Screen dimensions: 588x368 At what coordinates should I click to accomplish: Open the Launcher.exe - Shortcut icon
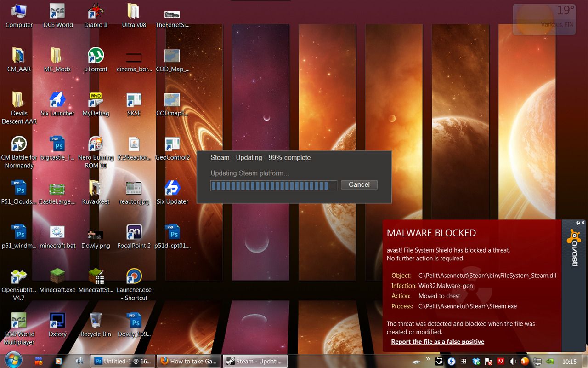click(134, 285)
